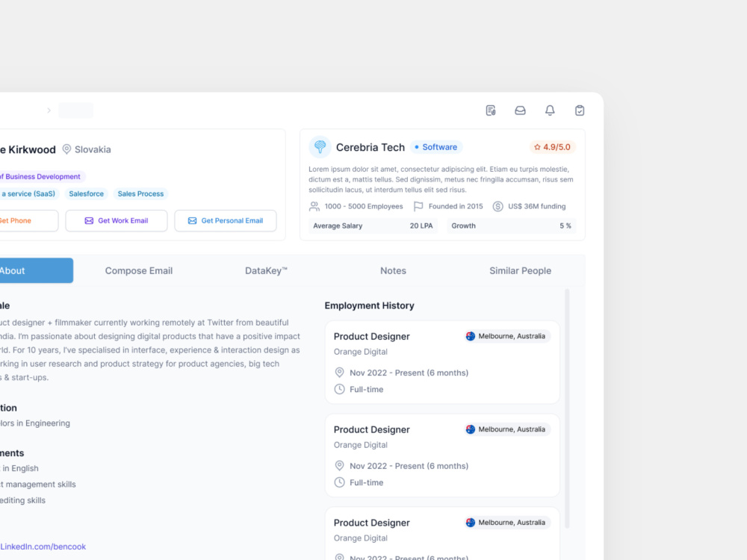Click Orange Digital in third employment card
Screen dimensions: 747x560
[x=361, y=538]
